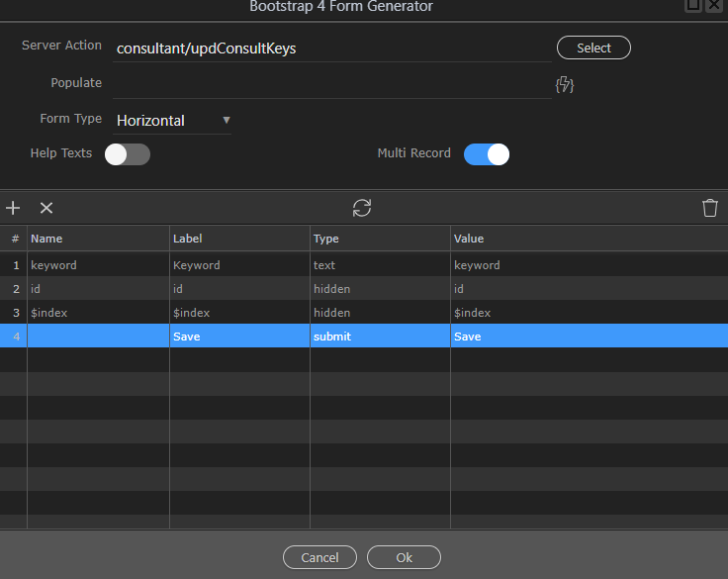Click the Populate input field
Viewport: 728px width, 579px height.
tap(331, 84)
